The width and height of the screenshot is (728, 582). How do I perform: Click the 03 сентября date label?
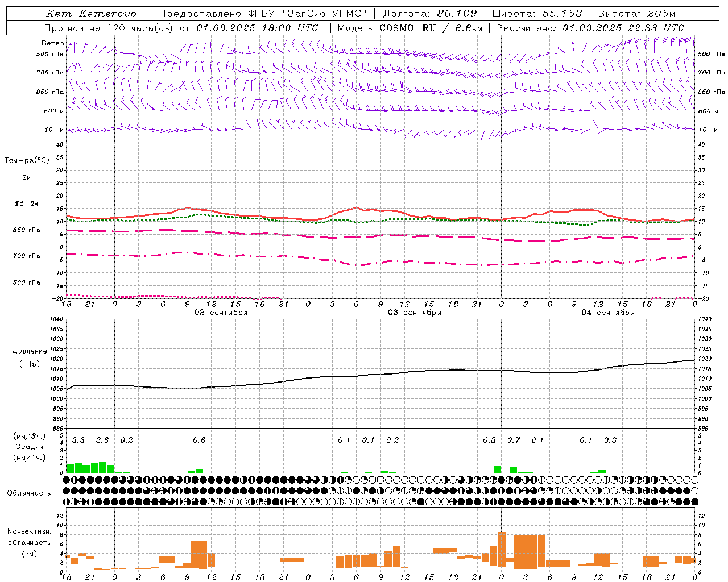pyautogui.click(x=415, y=313)
